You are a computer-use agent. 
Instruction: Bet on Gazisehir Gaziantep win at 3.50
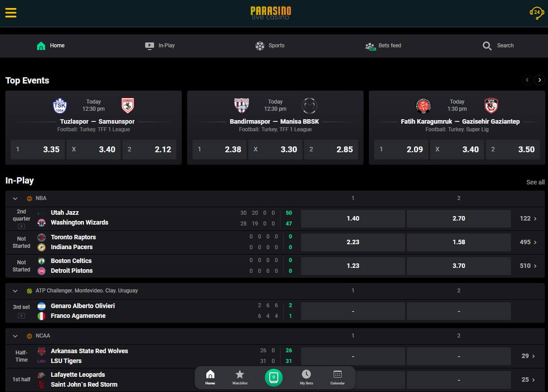(513, 150)
